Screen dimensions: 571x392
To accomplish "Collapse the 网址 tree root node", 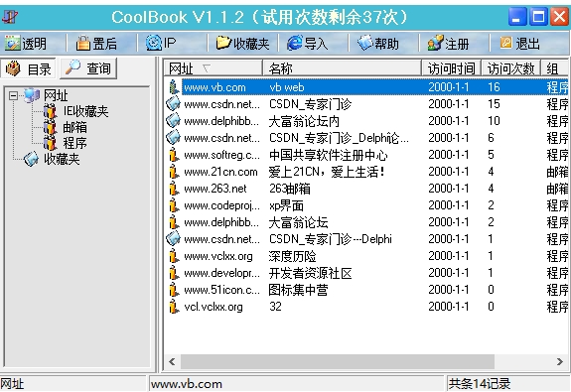I will tap(13, 95).
